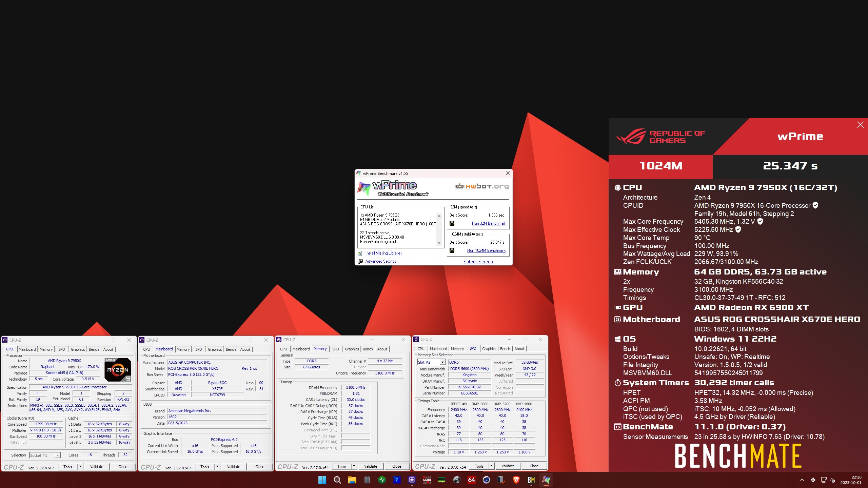
Task: Click Install Missing Libraries link
Action: click(383, 253)
